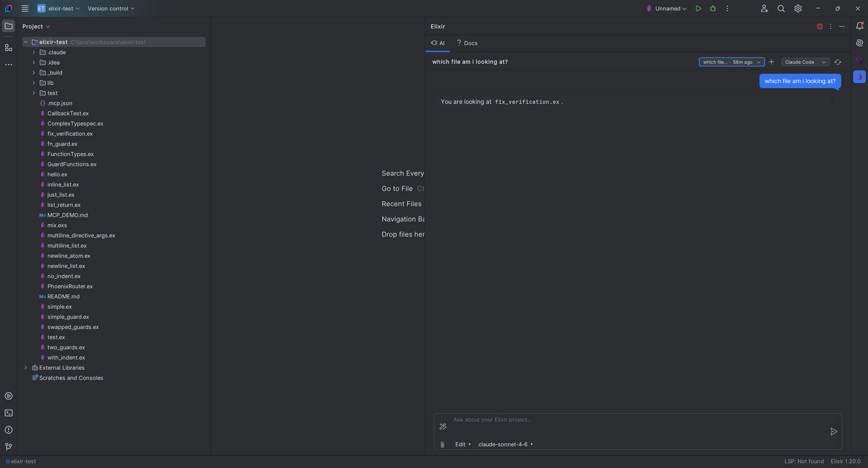The height and width of the screenshot is (468, 868).
Task: Click the Elixir 1.20.0 status widget
Action: [x=845, y=461]
